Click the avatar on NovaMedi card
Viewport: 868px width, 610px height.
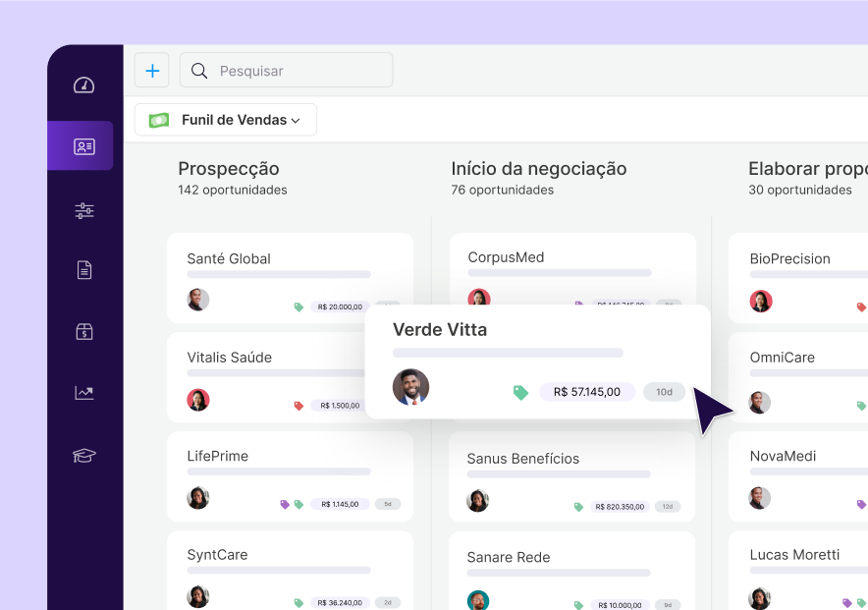[x=760, y=498]
